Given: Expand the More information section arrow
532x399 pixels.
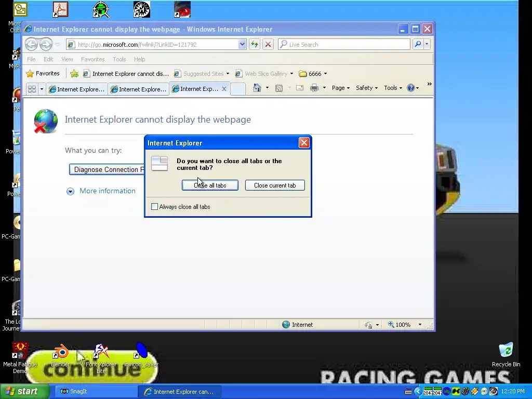Looking at the screenshot, I should pyautogui.click(x=70, y=191).
